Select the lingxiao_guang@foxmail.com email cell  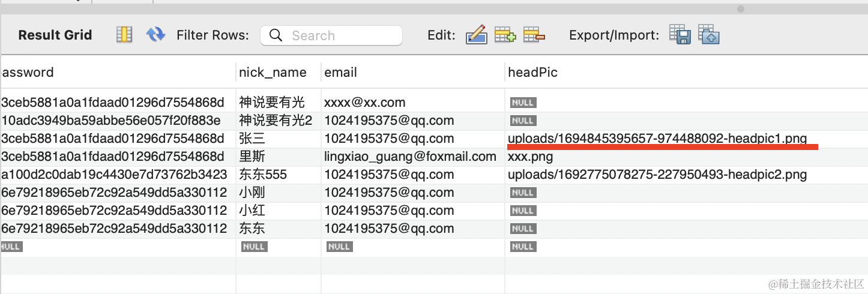[x=410, y=157]
